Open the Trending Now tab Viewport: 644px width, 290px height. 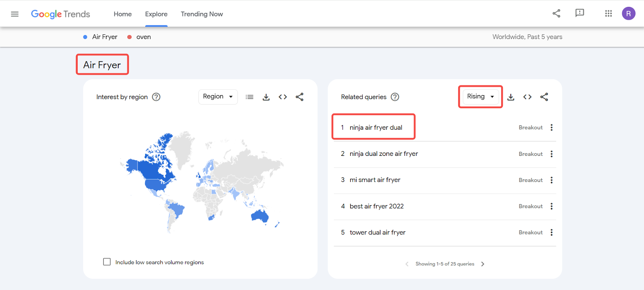point(202,14)
